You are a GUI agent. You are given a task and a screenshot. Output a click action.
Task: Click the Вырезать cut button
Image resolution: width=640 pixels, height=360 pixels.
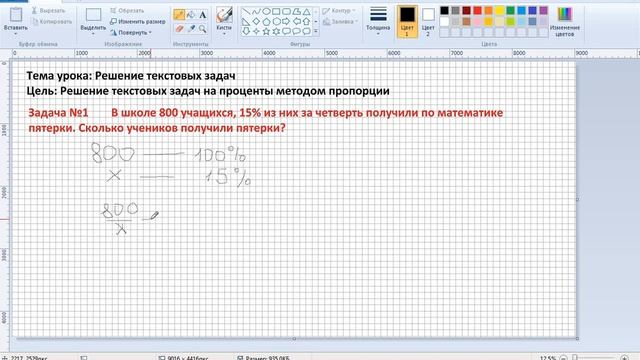coord(49,11)
